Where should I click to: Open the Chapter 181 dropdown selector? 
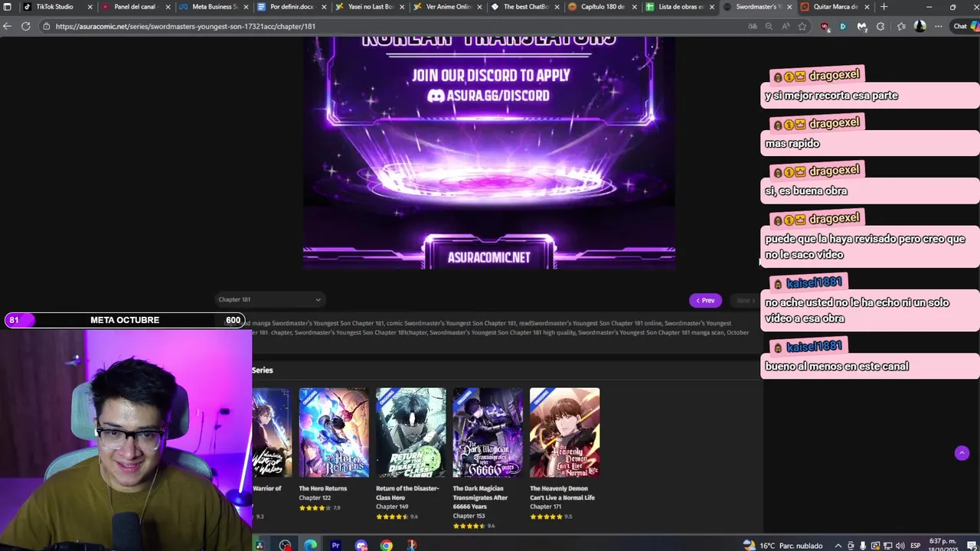tap(269, 299)
